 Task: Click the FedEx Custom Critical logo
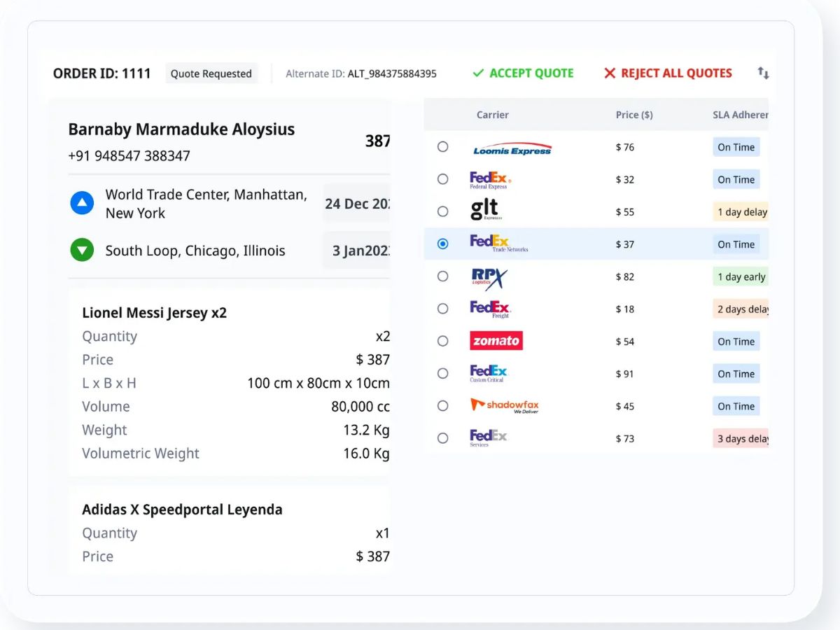pyautogui.click(x=489, y=374)
